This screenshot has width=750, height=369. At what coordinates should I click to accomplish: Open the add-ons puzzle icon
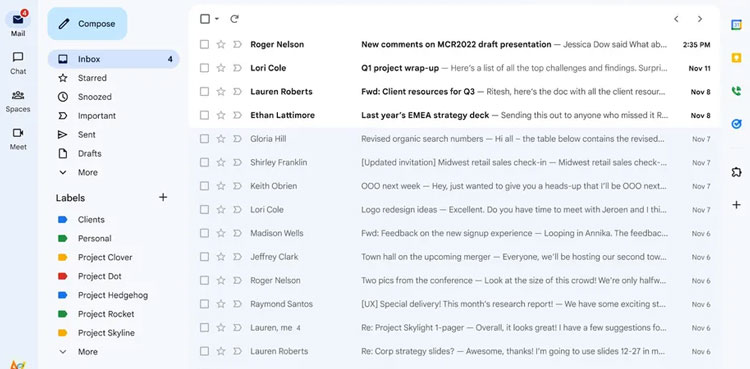pyautogui.click(x=736, y=172)
